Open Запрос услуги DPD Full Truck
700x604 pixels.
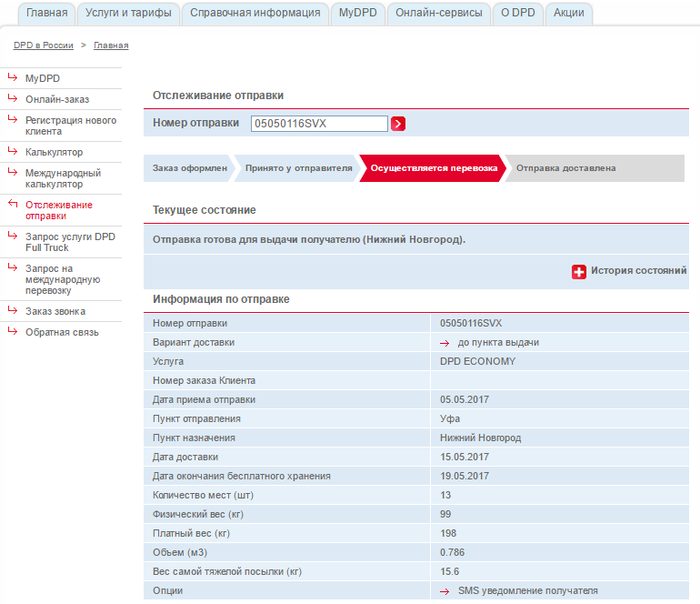[x=70, y=242]
